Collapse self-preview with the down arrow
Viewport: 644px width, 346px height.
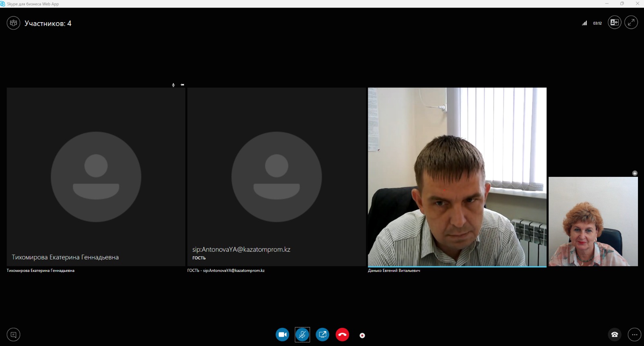point(635,173)
